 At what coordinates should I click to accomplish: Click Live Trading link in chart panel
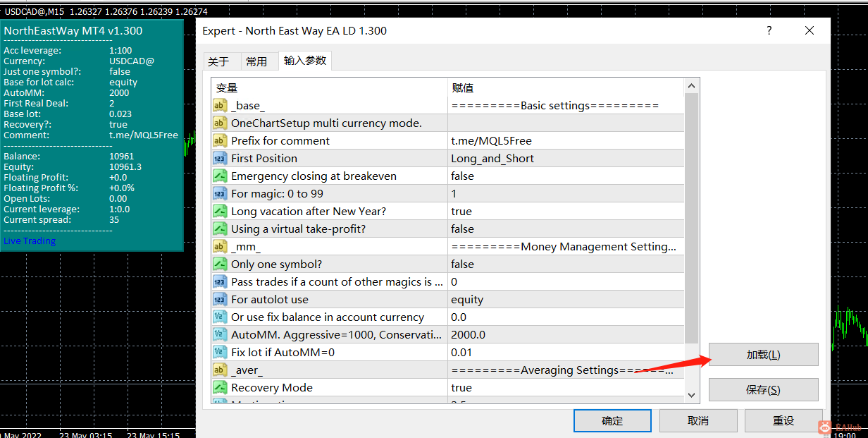30,241
